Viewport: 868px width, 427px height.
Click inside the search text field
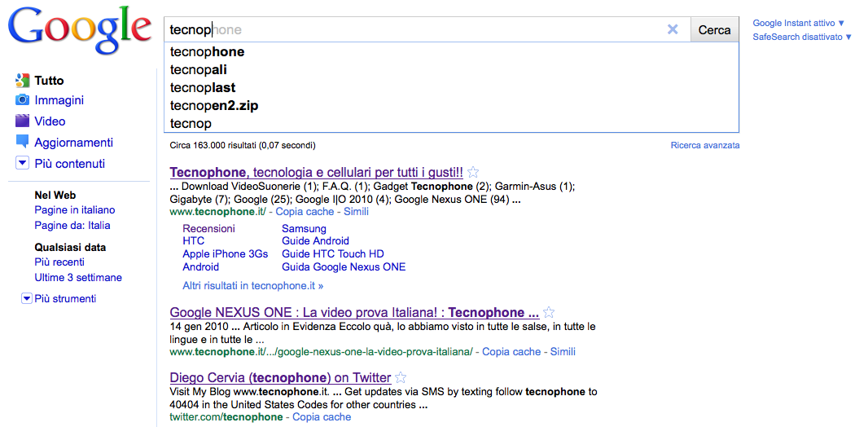pos(407,30)
